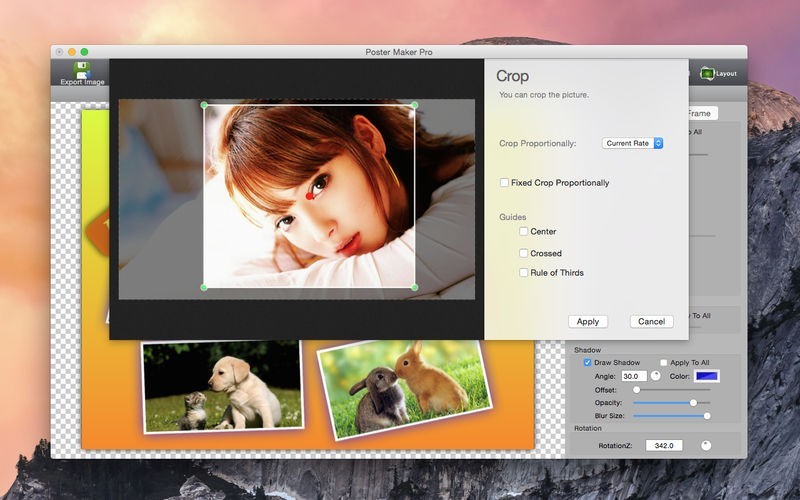This screenshot has width=800, height=500.
Task: Open the blue shadow Color swatch
Action: point(707,376)
